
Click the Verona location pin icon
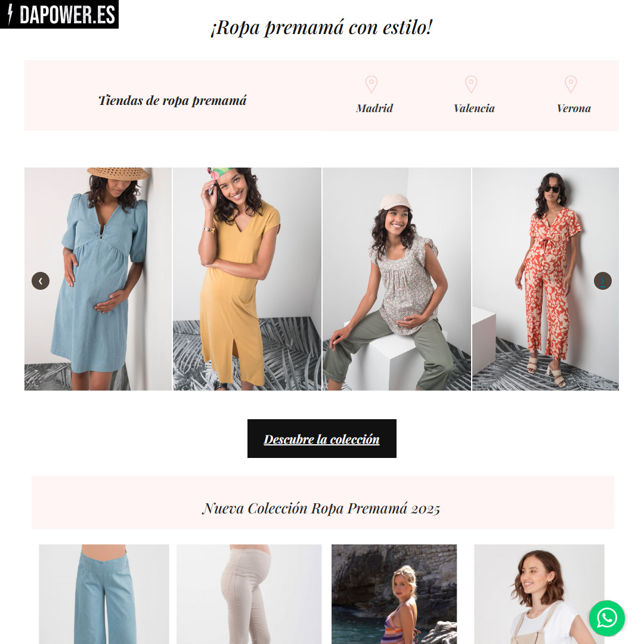click(571, 84)
